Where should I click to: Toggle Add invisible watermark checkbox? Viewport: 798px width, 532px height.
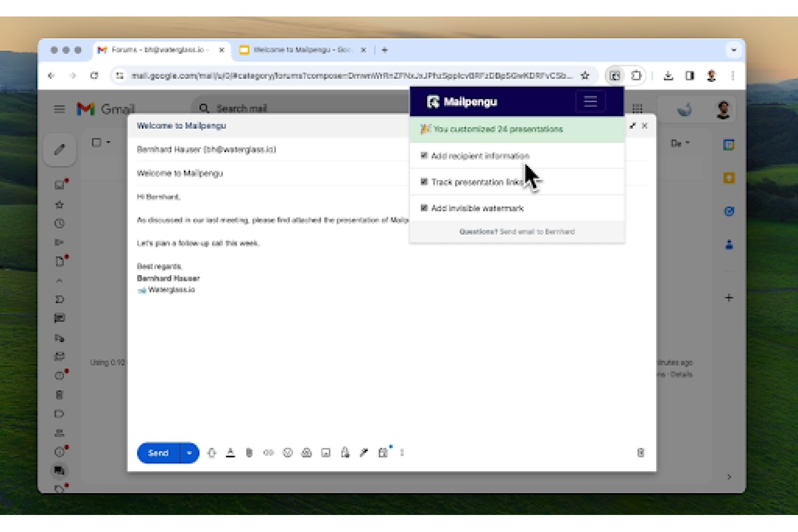[424, 207]
